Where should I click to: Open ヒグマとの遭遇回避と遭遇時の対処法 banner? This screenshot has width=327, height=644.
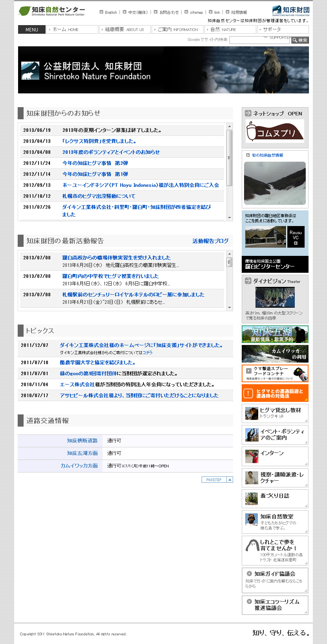[275, 393]
